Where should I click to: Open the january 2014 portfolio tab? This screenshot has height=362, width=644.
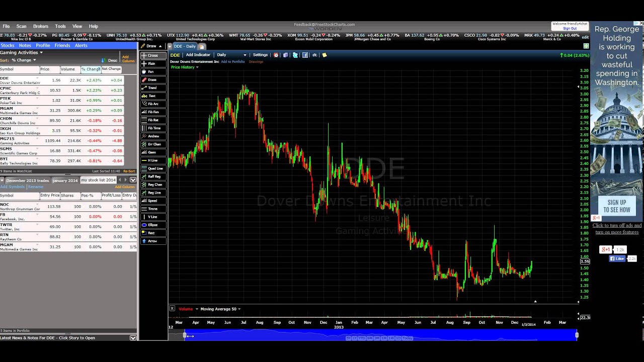[x=65, y=180]
